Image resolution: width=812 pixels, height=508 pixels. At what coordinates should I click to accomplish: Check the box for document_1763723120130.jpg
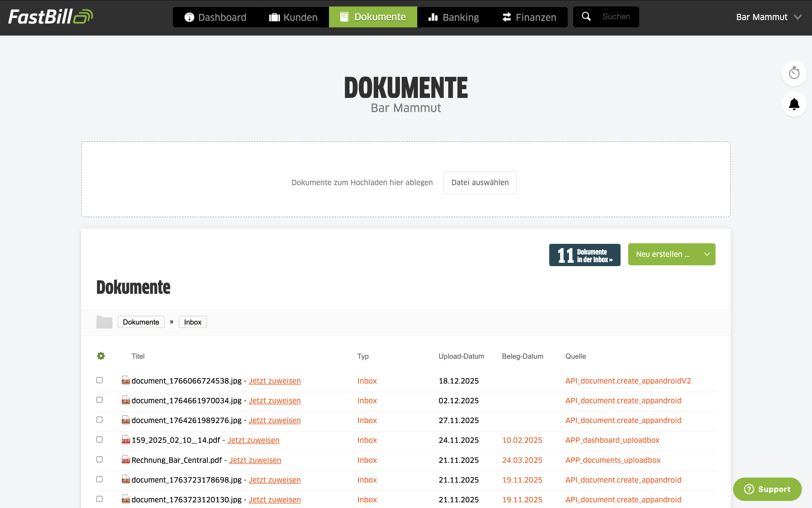99,499
